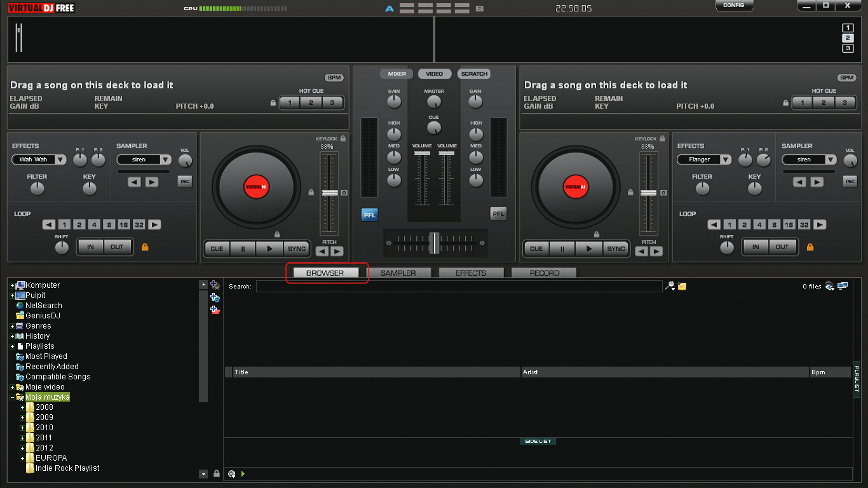Image resolution: width=868 pixels, height=488 pixels.
Task: Switch center panel to VIDEO mode
Action: 434,74
